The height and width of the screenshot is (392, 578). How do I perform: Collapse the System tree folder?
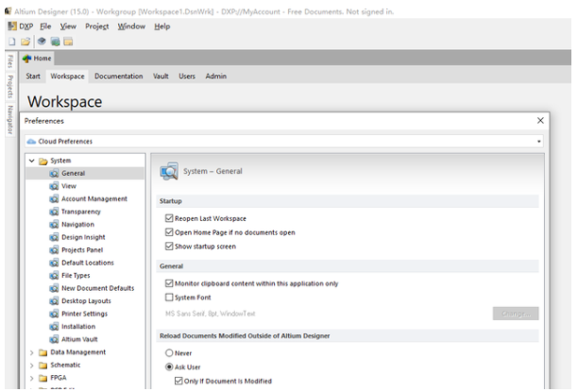[32, 161]
